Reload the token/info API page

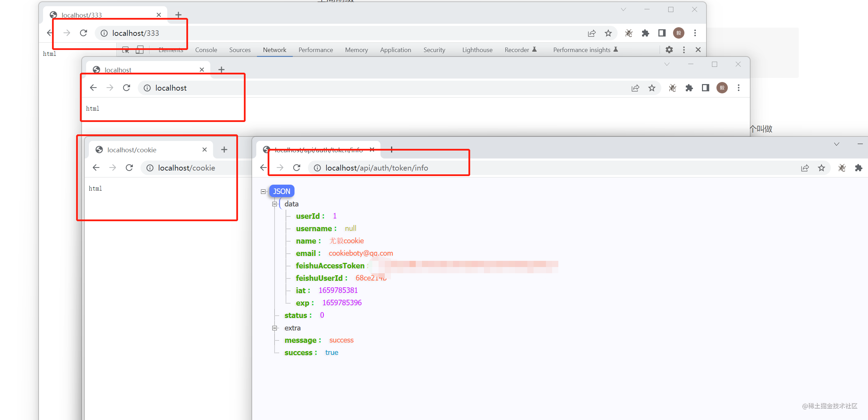pos(297,168)
